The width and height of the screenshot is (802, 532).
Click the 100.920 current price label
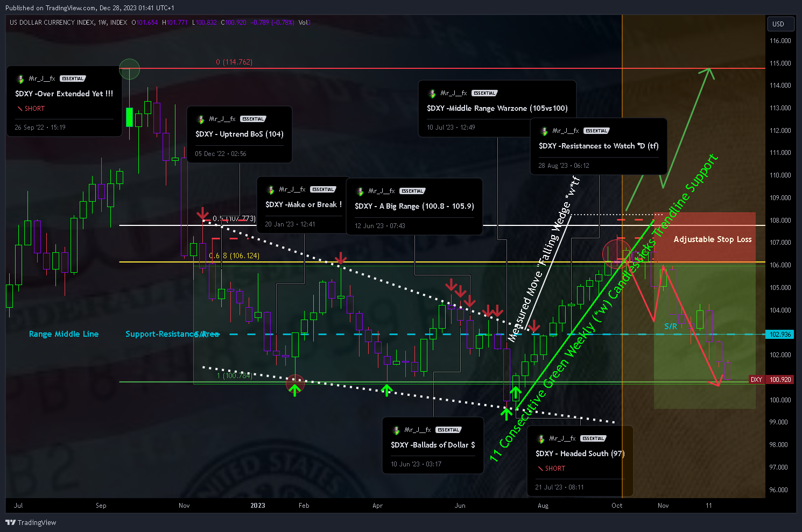(780, 380)
